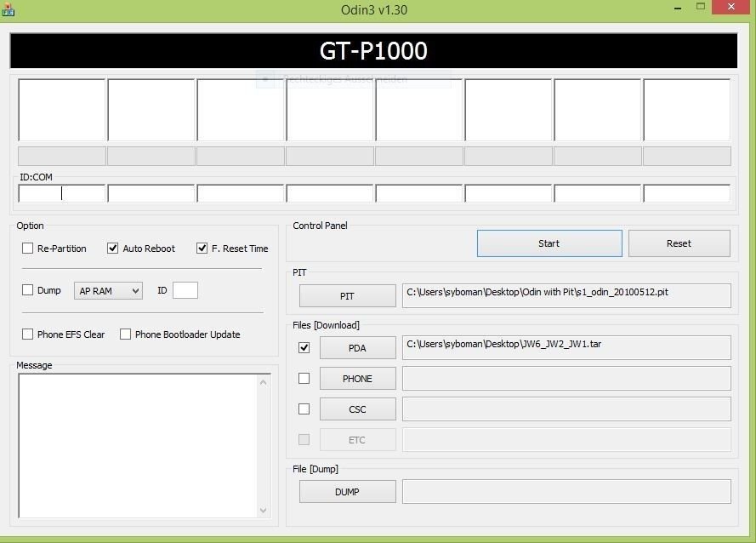Click the PIT file path field
Viewport: 756px width, 543px height.
[566, 295]
